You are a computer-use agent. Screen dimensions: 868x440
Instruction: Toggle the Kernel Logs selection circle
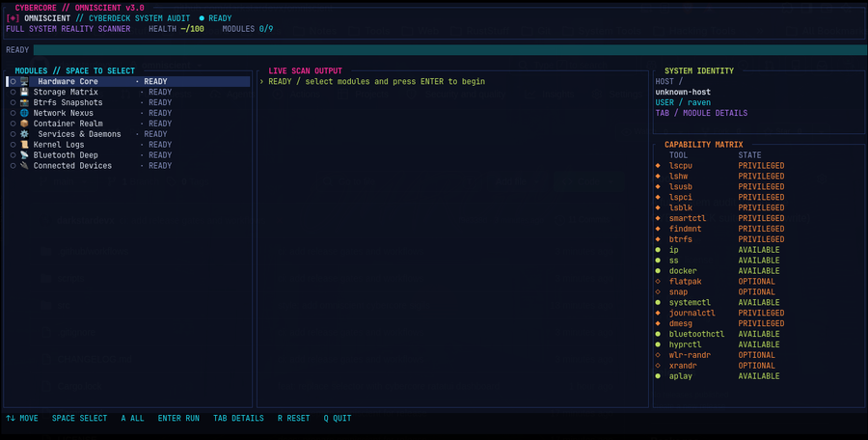point(14,145)
